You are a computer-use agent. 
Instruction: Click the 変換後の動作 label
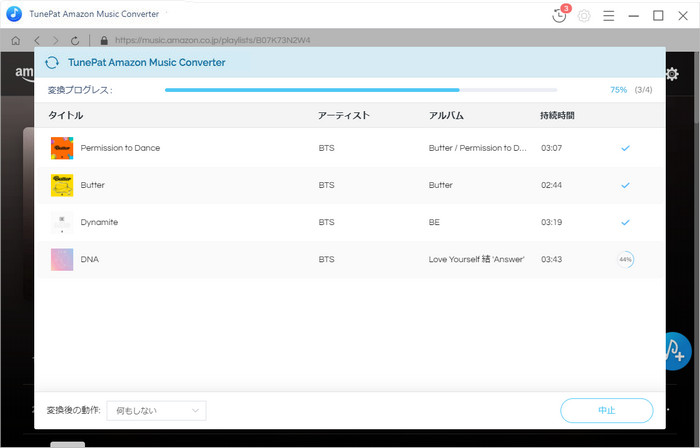(x=74, y=410)
